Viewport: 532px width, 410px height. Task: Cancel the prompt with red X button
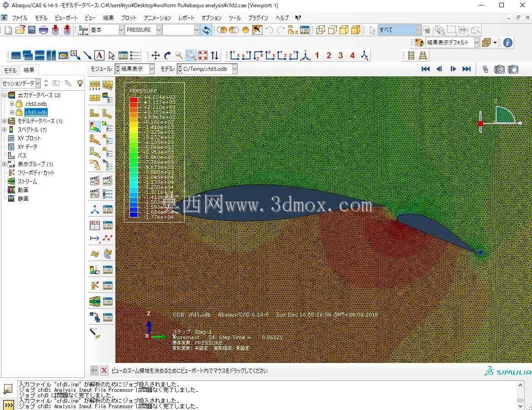(104, 370)
